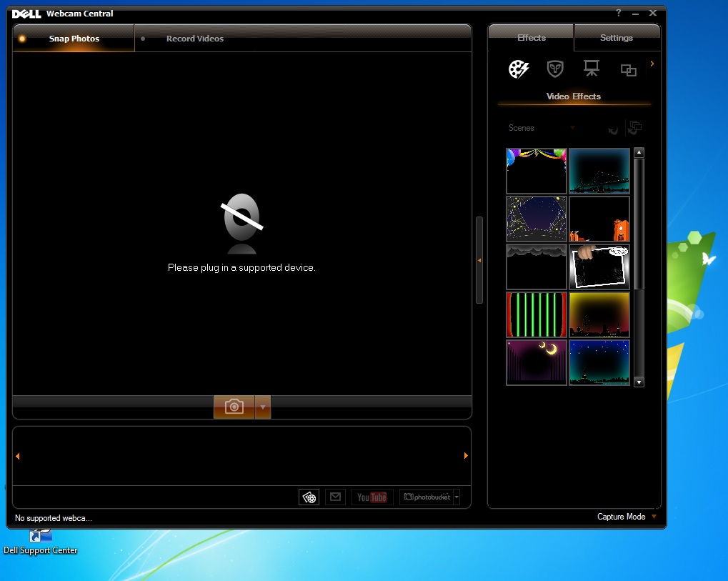Select the hand holding photo scene thumbnail

(599, 267)
